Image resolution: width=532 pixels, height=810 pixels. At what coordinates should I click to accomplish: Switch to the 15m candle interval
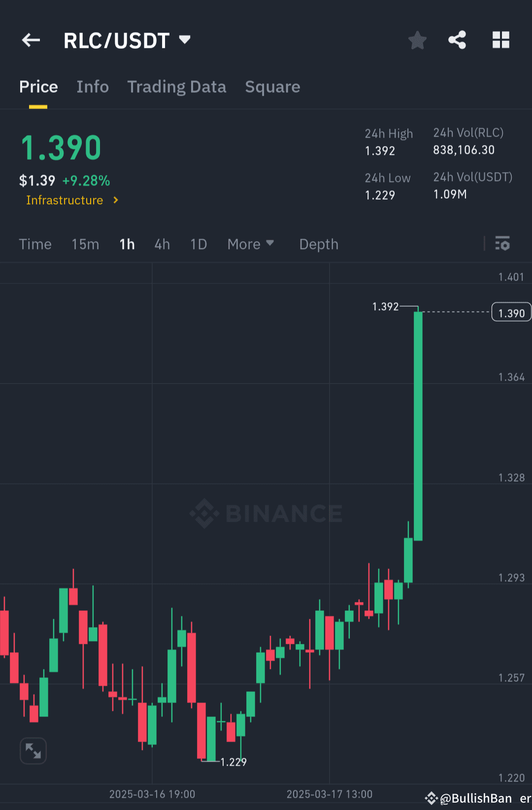tap(85, 244)
